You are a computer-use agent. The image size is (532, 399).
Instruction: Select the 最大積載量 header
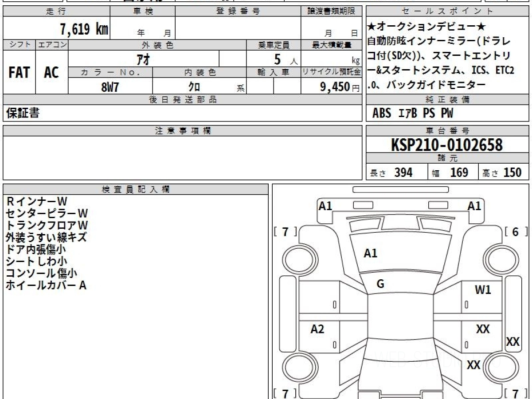[331, 45]
